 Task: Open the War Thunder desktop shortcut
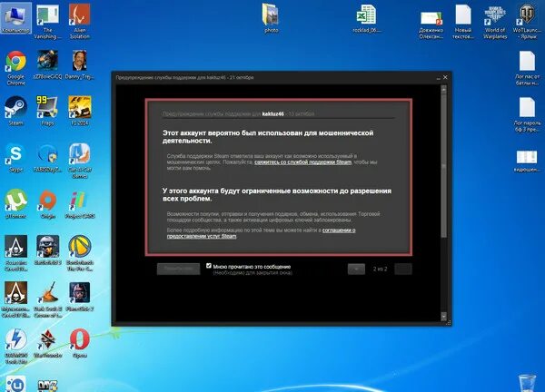[x=47, y=343]
